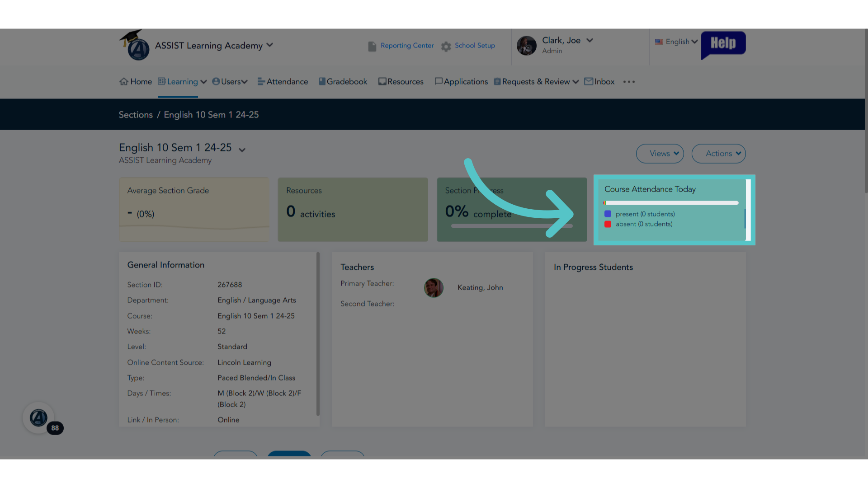
Task: Click teacher name Keating, John
Action: (480, 287)
